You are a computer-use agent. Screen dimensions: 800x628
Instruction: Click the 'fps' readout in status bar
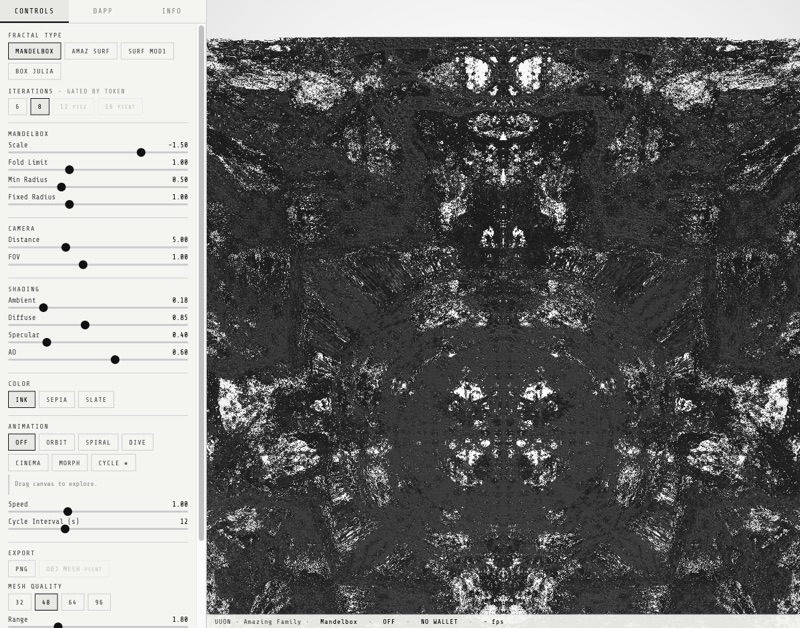tap(494, 622)
